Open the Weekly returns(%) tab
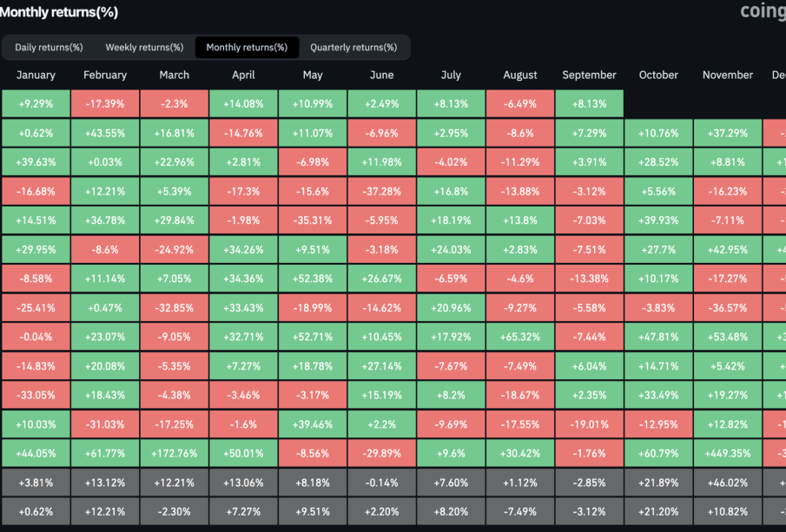 click(144, 47)
